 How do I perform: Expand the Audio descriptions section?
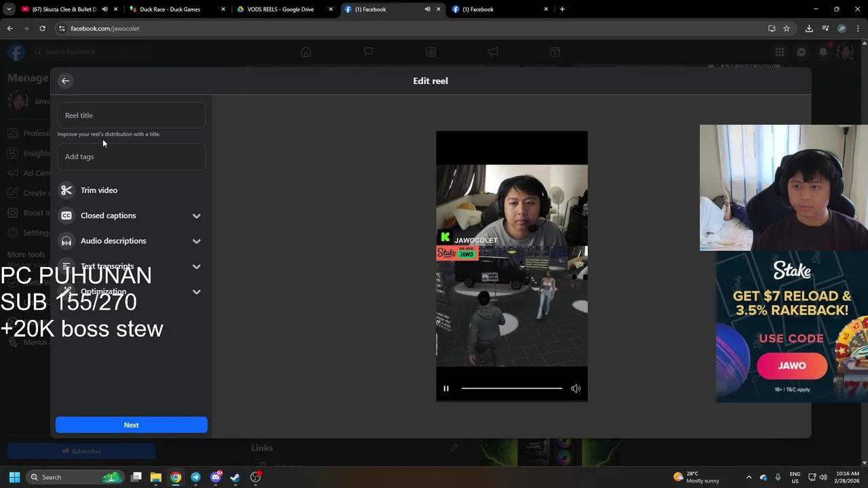pos(197,241)
